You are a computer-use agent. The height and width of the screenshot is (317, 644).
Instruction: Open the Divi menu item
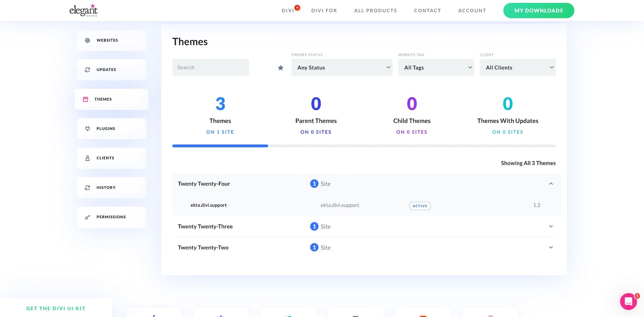(x=288, y=11)
